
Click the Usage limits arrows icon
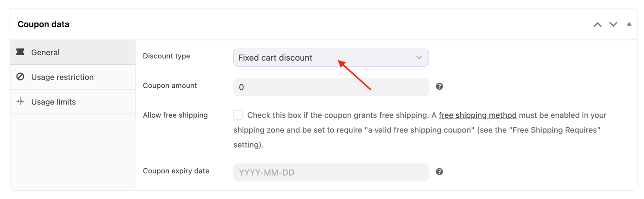20,102
